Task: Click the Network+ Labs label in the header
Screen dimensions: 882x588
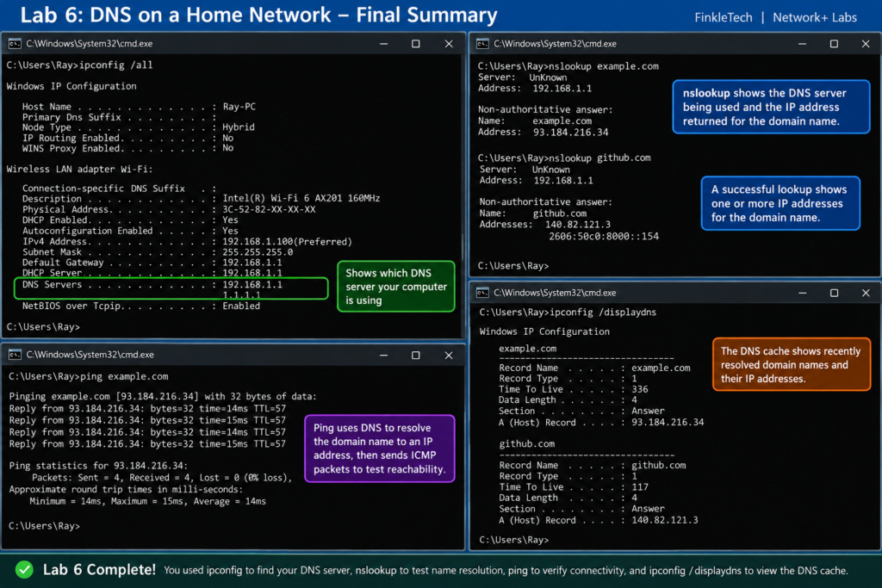Action: [815, 17]
